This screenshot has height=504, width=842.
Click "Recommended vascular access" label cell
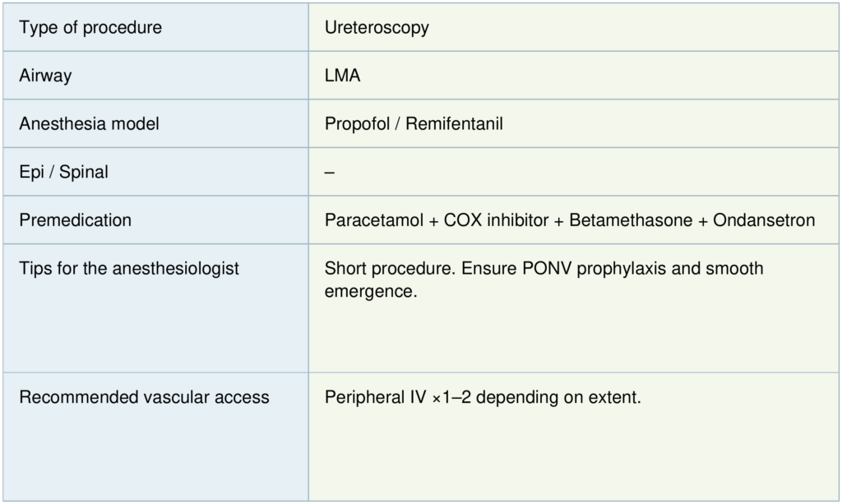click(x=144, y=397)
